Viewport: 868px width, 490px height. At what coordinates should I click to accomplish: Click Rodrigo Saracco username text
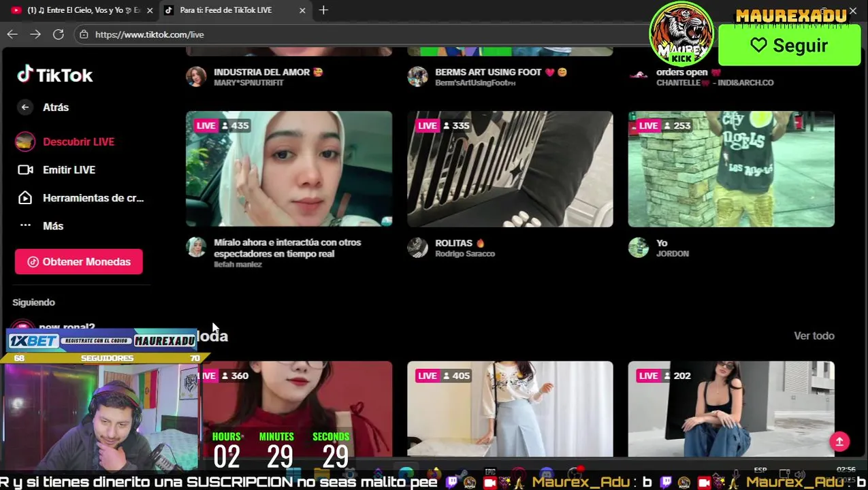(465, 254)
